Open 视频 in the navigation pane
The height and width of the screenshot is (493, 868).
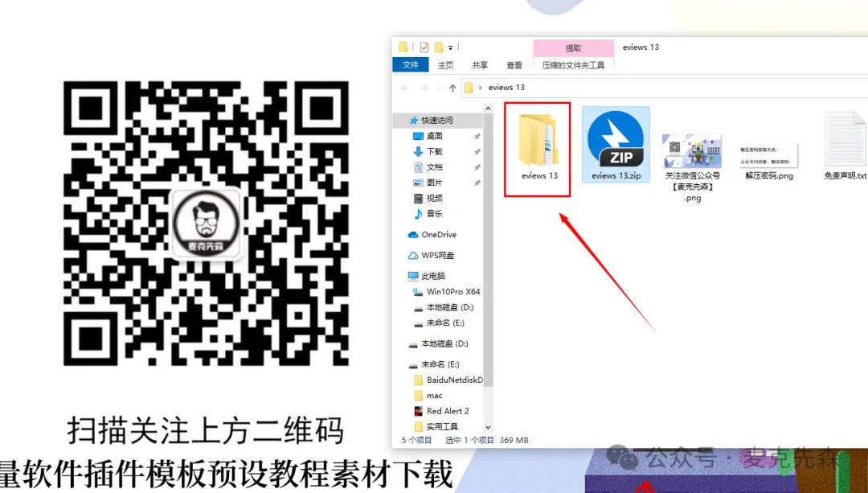tap(435, 198)
